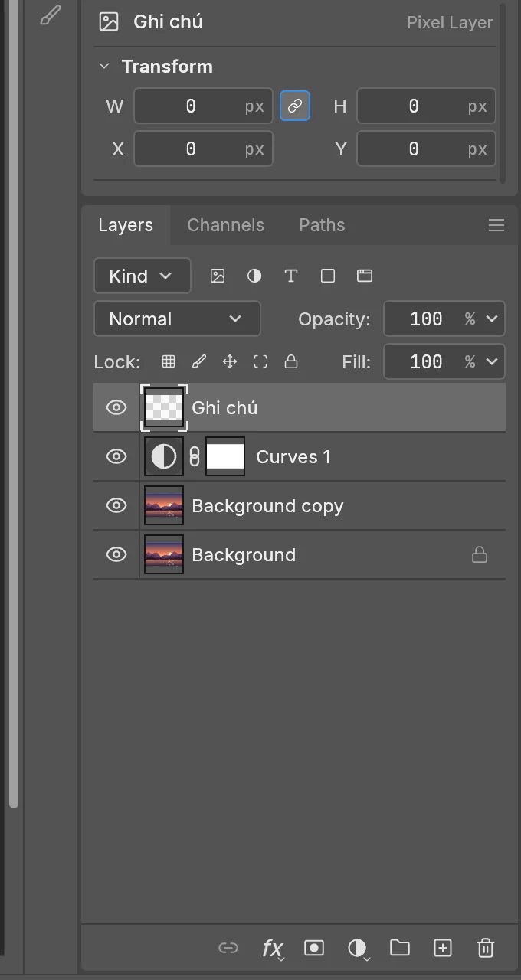
Task: Select the Ghi chú layer name
Action: click(x=224, y=408)
